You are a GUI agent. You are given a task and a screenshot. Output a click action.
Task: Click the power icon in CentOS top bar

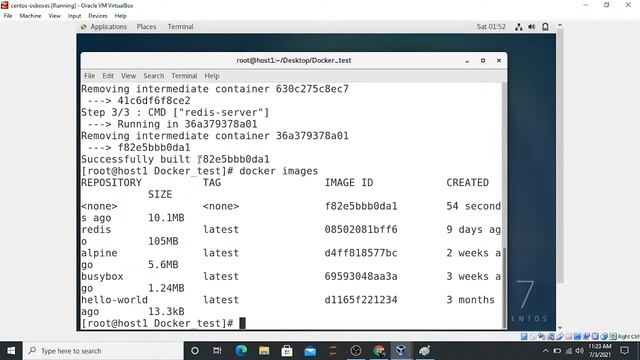pyautogui.click(x=545, y=27)
